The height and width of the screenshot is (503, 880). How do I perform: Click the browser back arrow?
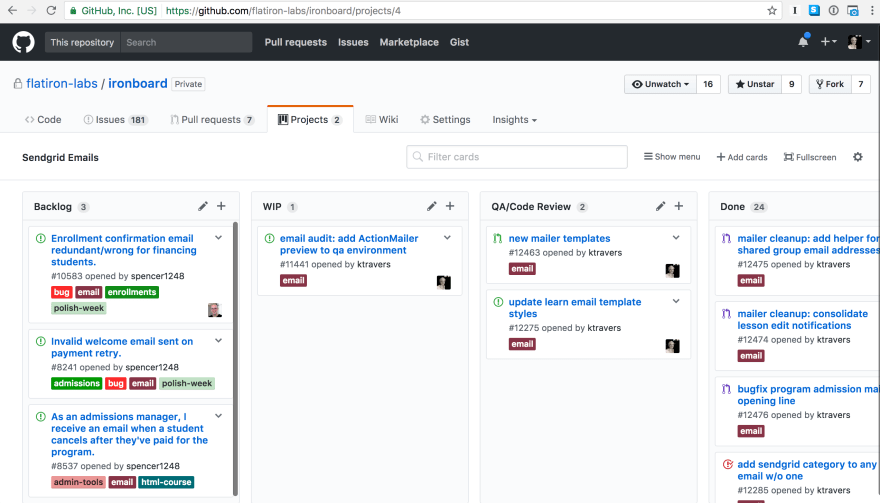click(12, 10)
